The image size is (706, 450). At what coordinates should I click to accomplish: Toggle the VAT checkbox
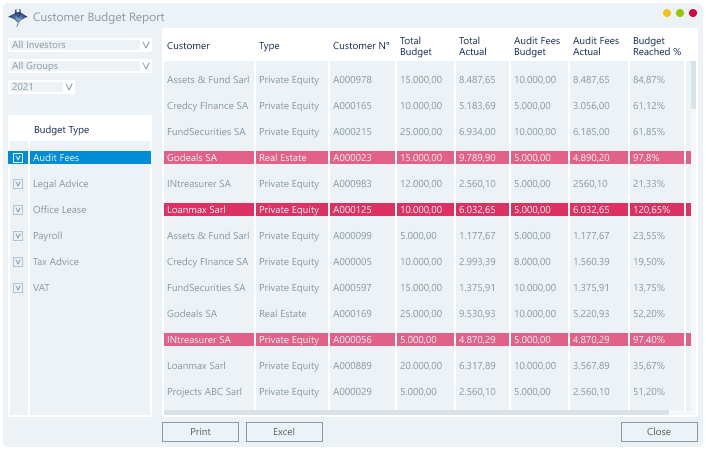[18, 288]
